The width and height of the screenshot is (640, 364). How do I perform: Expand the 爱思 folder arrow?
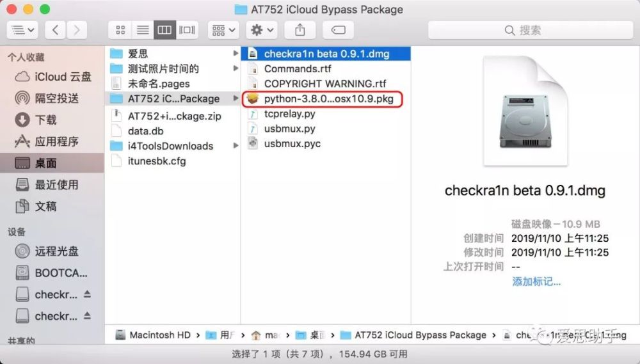(236, 54)
